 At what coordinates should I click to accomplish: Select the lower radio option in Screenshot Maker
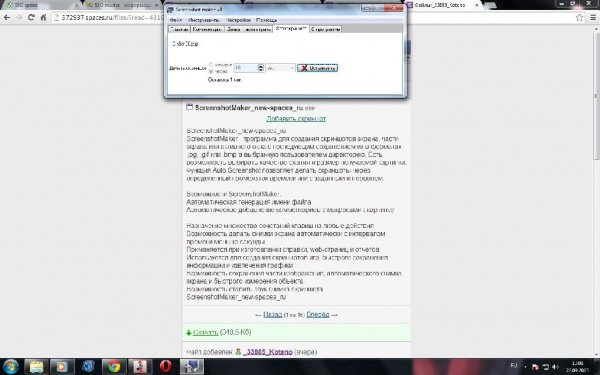[211, 71]
